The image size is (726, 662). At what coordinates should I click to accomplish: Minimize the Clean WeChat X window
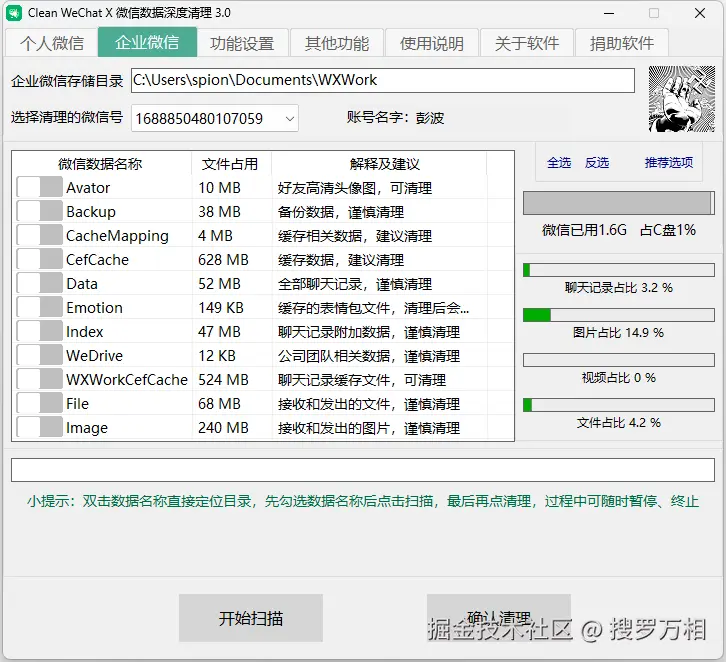click(609, 13)
